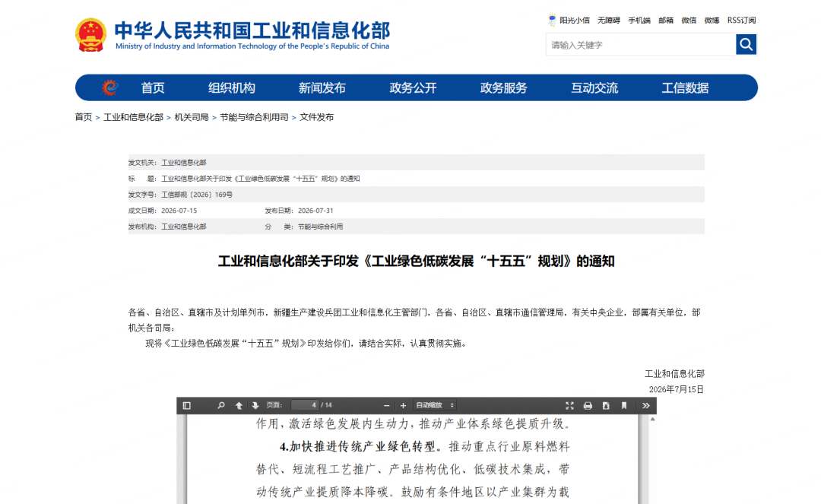The height and width of the screenshot is (504, 821).
Task: Open the 邮箱 mailbox link
Action: pyautogui.click(x=666, y=20)
